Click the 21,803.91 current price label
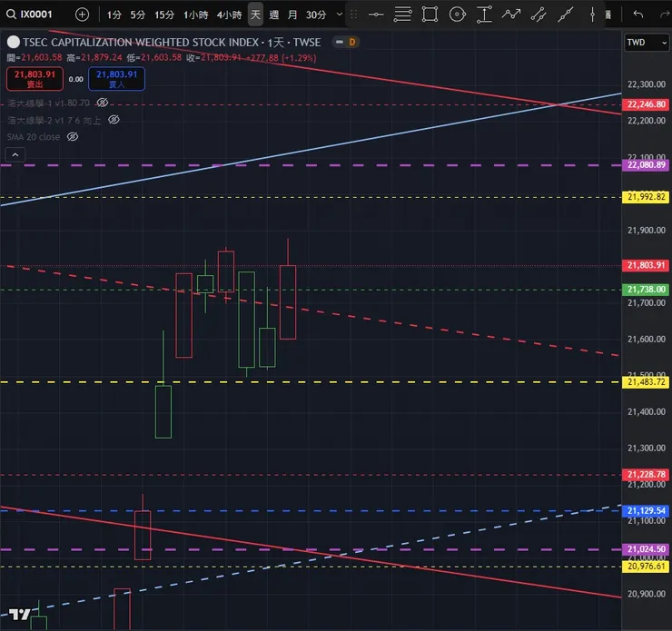Image resolution: width=672 pixels, height=631 pixels. [x=646, y=266]
